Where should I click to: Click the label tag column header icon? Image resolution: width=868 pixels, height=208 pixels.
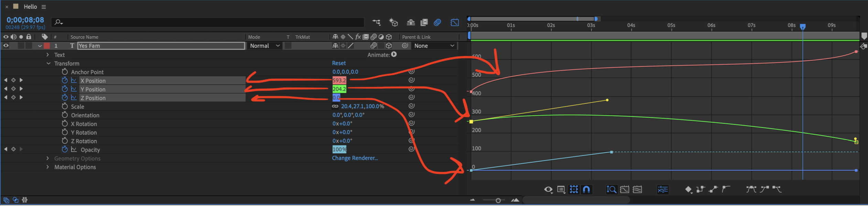click(x=45, y=37)
